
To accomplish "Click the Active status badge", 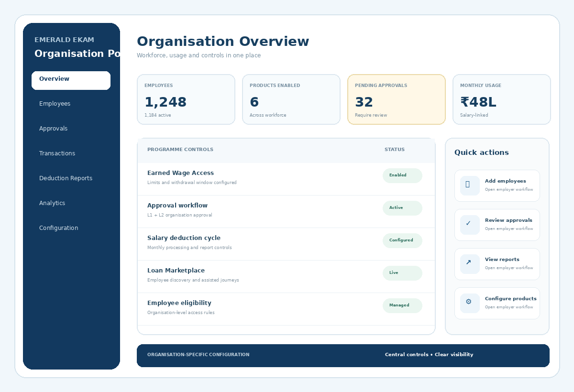I will click(402, 208).
